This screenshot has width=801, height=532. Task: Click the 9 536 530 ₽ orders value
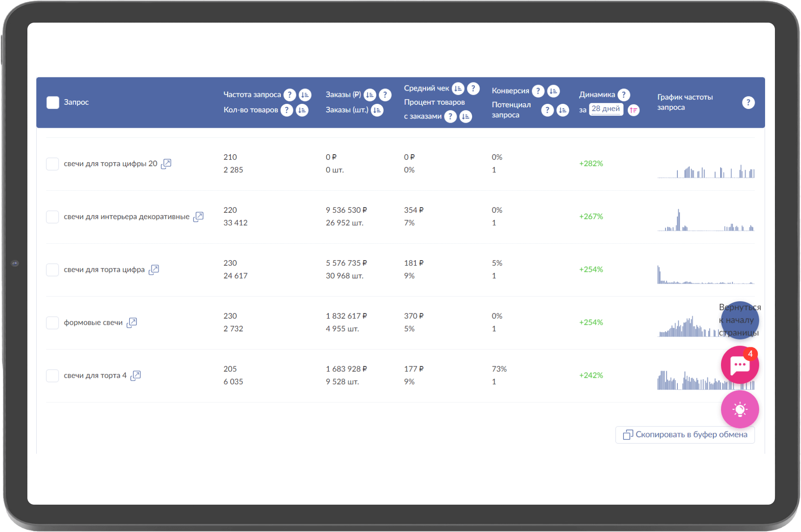[346, 210]
